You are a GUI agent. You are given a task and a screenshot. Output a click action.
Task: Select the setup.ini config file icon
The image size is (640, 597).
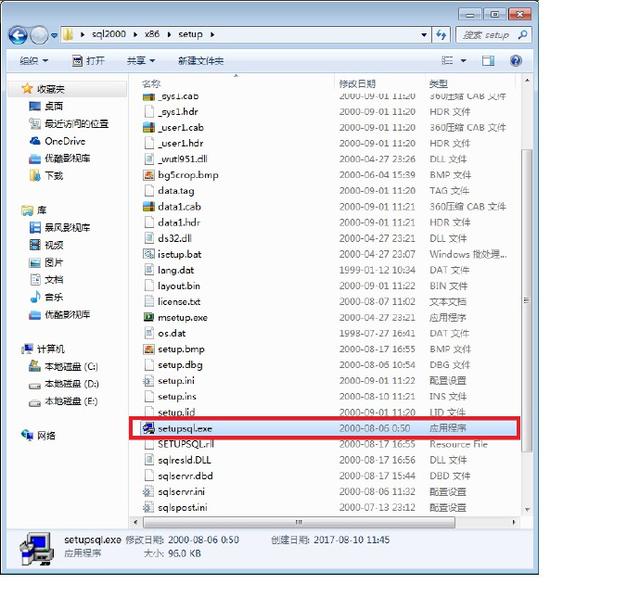point(148,381)
